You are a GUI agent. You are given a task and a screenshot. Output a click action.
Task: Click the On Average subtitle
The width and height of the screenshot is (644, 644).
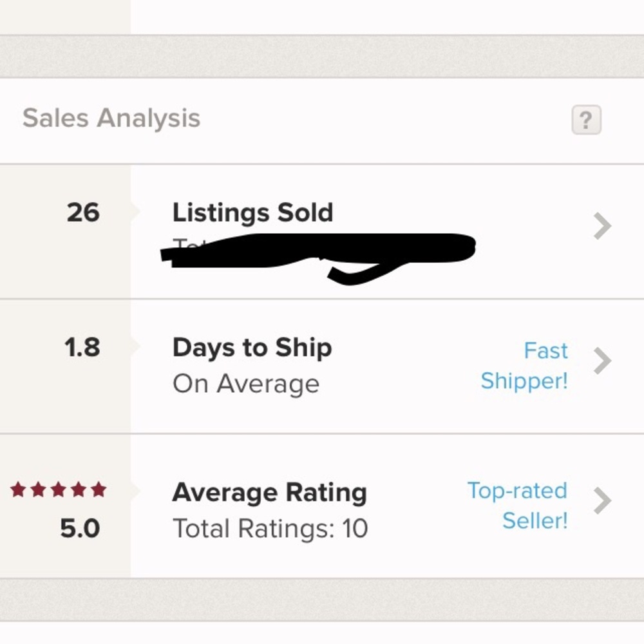pos(245,384)
